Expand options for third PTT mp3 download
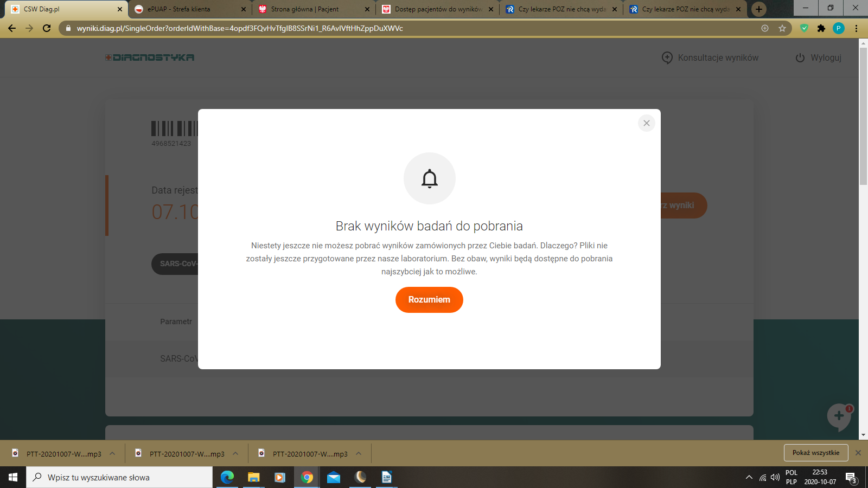Image resolution: width=868 pixels, height=488 pixels. pyautogui.click(x=359, y=454)
